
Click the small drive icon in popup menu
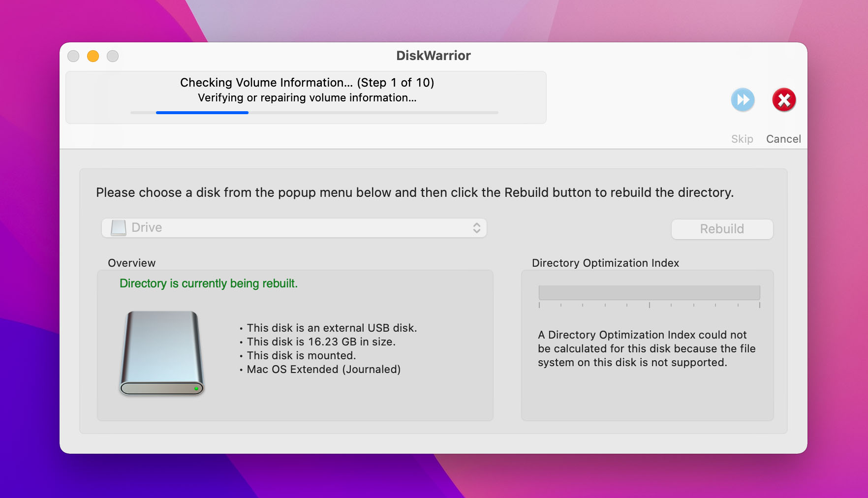tap(119, 228)
